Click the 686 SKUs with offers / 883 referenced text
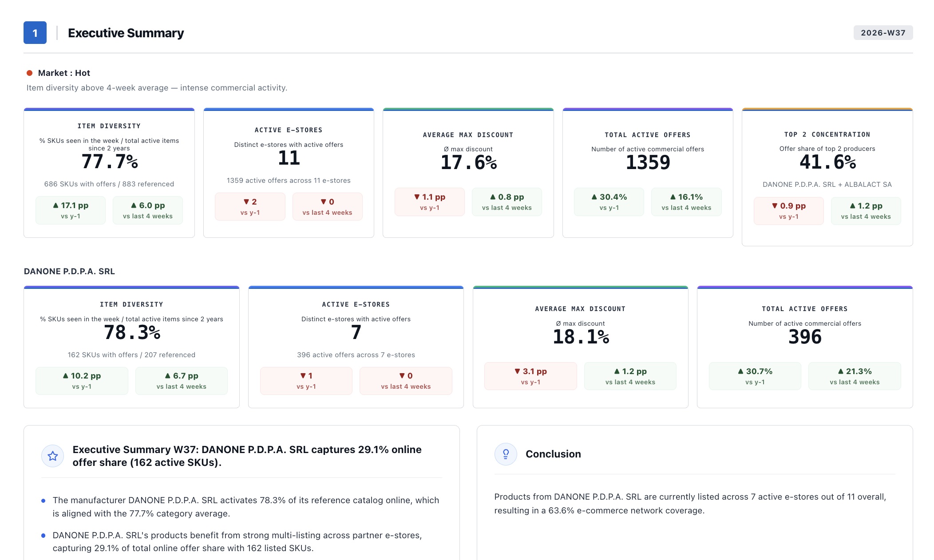 (x=109, y=184)
